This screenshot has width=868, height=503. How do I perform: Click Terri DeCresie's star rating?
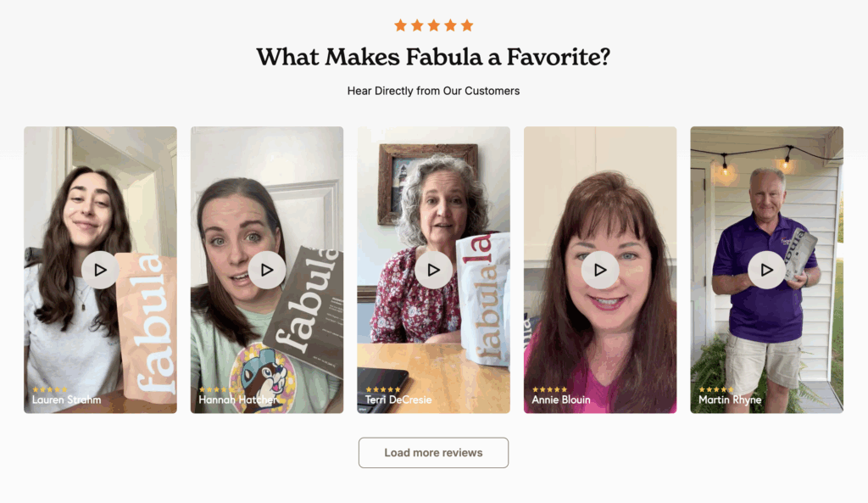coord(382,389)
